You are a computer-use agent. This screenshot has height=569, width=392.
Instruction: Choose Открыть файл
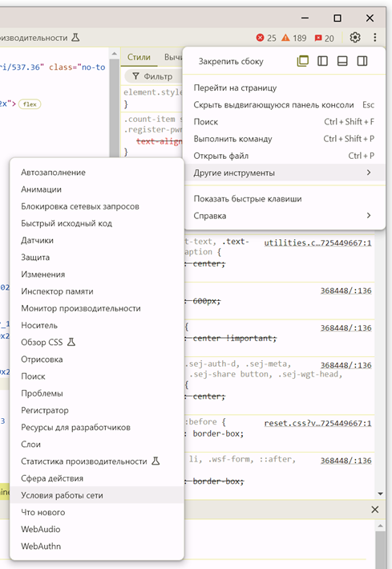(x=285, y=156)
